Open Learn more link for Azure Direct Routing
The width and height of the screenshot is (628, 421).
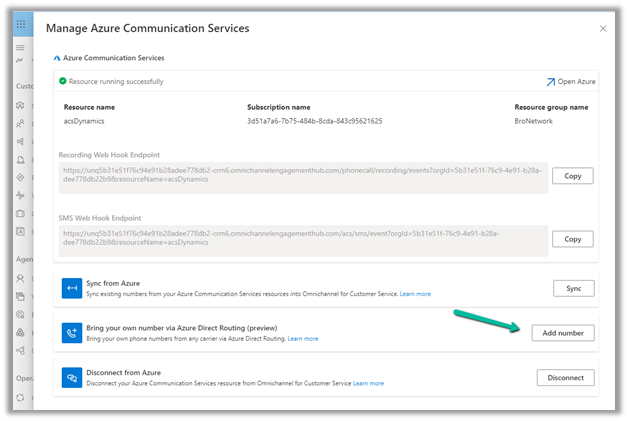click(x=303, y=339)
